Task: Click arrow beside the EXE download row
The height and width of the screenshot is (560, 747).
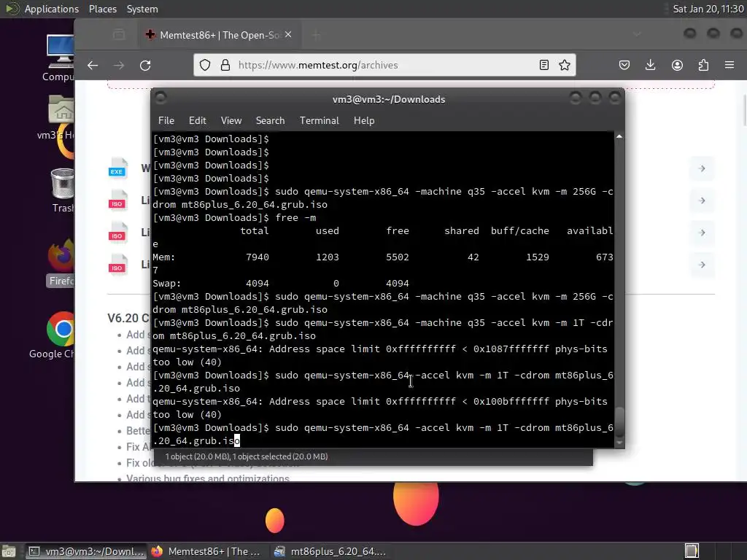Action: (702, 168)
